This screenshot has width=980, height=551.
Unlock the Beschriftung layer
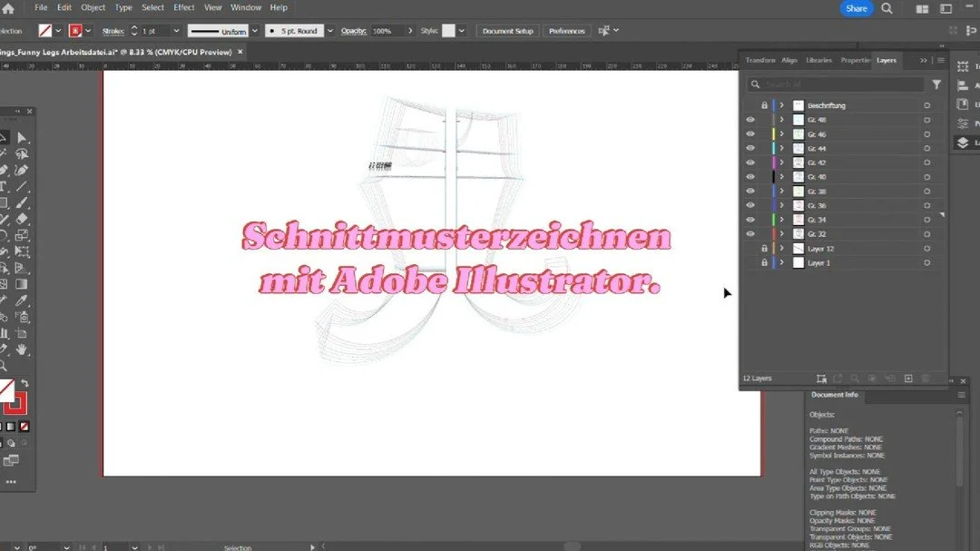pos(764,105)
